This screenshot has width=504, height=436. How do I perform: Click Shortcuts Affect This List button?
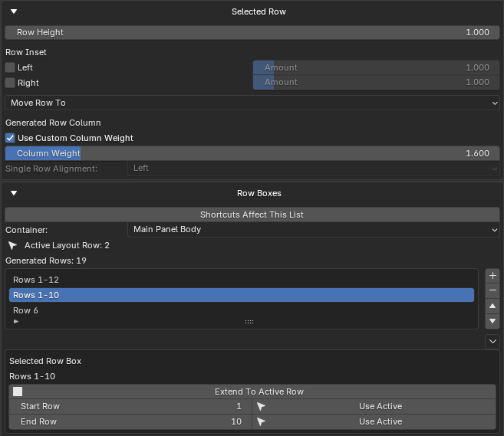pos(252,215)
